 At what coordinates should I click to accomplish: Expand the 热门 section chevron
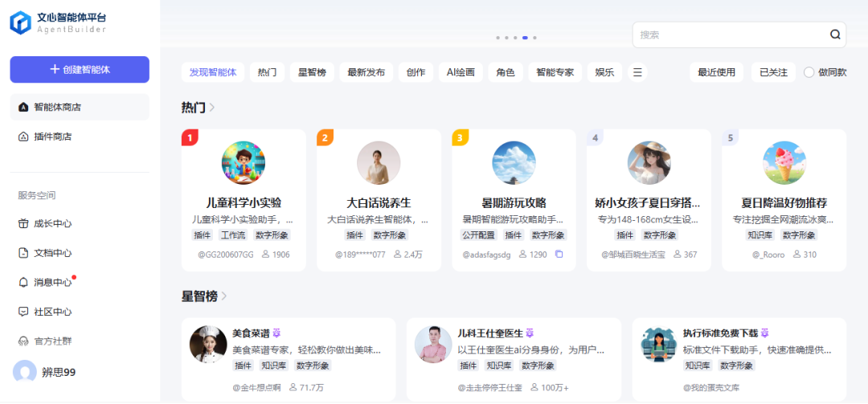point(212,108)
